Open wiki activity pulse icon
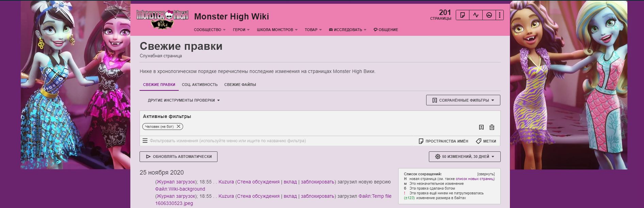Viewport: 644px width, 208px height. [476, 15]
